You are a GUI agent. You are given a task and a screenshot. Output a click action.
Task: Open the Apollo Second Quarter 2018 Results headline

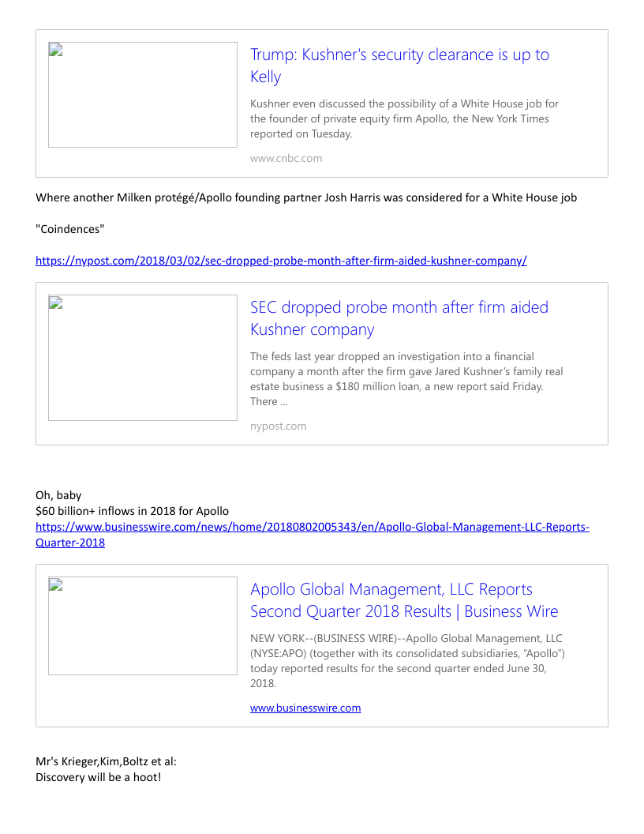click(403, 600)
